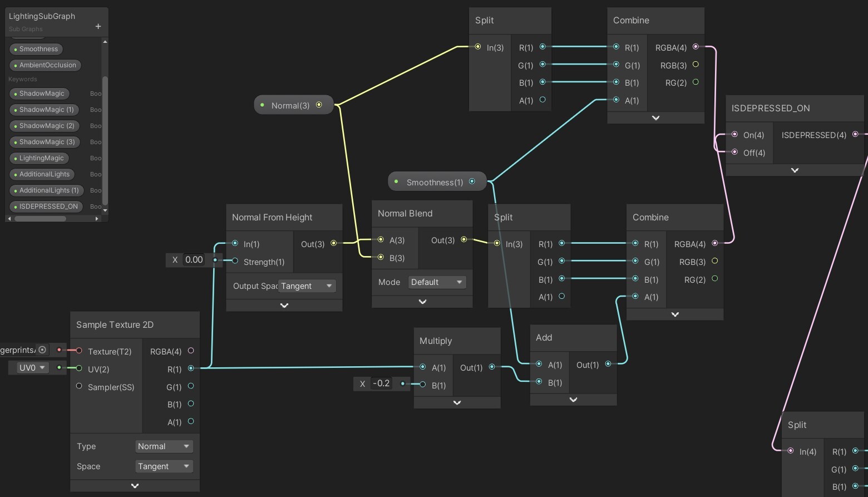Click the B(3) input port on Normal Blend
This screenshot has width=868, height=497.
381,257
